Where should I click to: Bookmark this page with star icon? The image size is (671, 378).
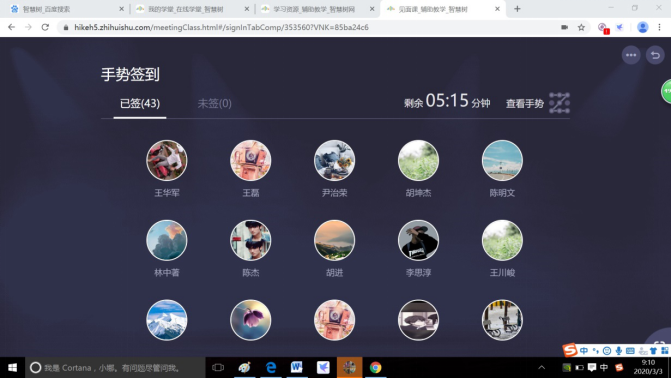pos(581,27)
